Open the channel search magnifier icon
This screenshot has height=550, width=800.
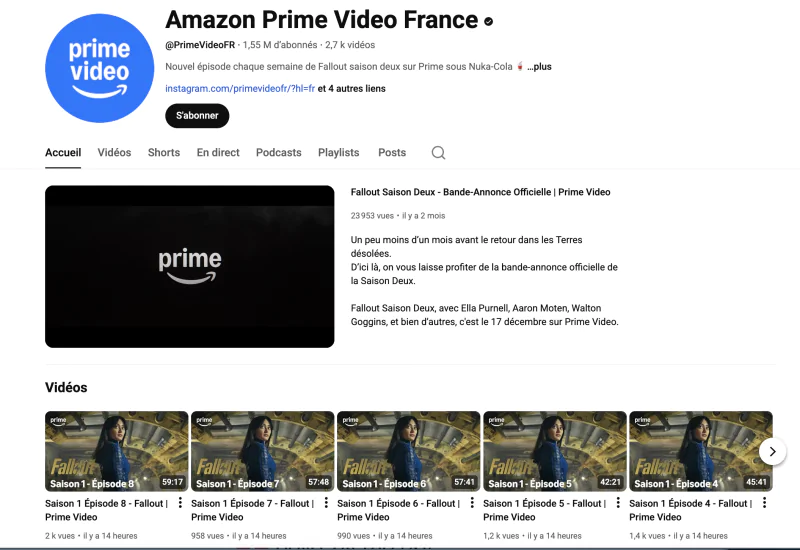coord(438,153)
